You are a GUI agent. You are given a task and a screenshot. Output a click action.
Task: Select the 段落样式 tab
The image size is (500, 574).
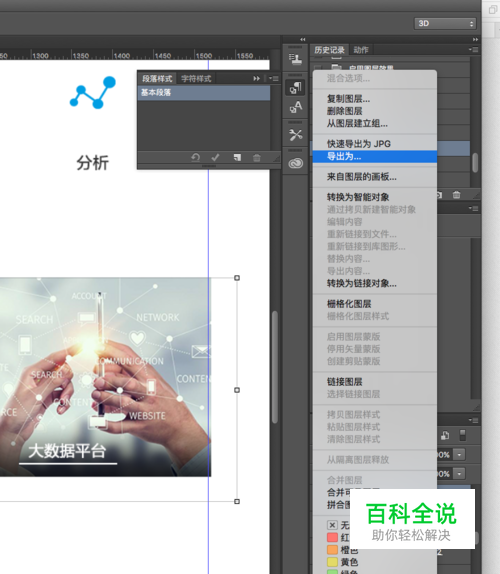[157, 79]
